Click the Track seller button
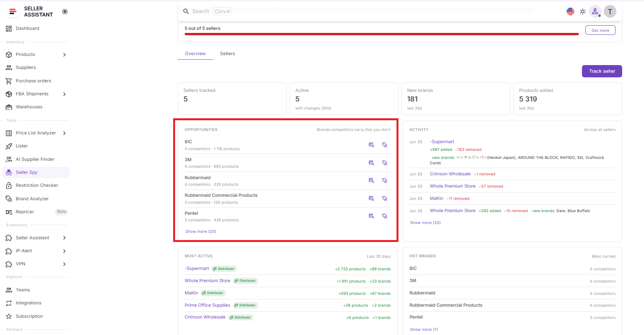This screenshot has height=335, width=644. tap(602, 71)
